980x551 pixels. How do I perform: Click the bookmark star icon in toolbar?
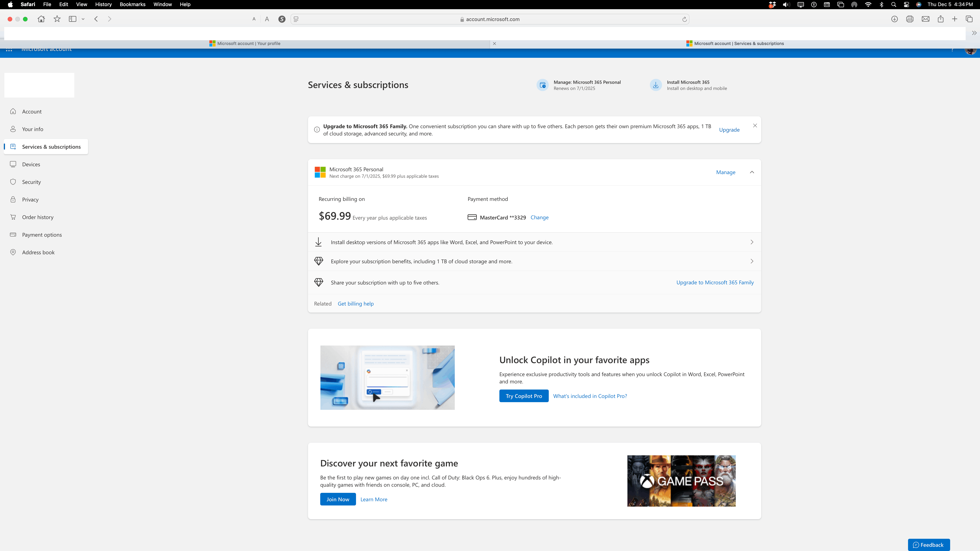(57, 19)
